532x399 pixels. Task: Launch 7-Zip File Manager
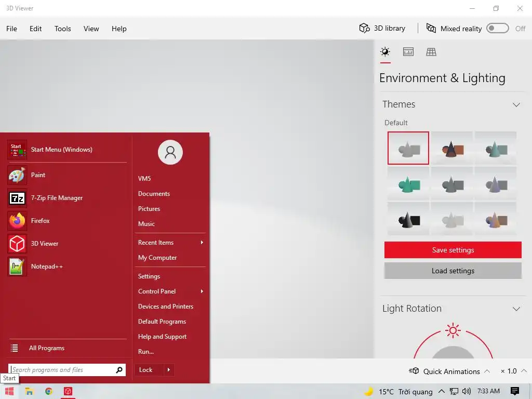pos(67,198)
